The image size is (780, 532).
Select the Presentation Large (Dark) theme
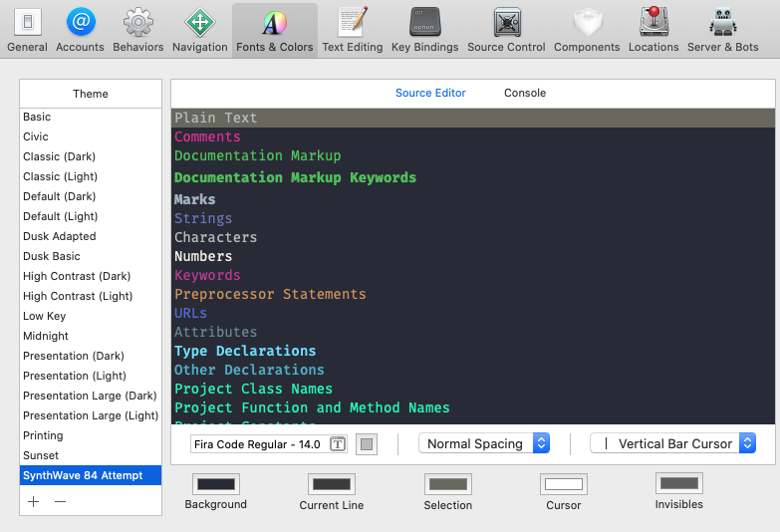point(91,396)
